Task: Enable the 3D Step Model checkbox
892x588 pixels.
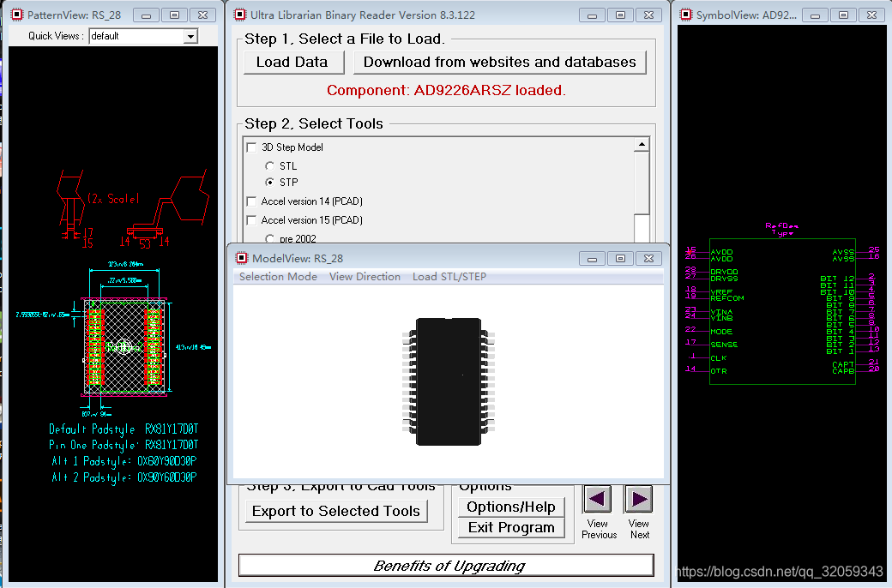Action: pyautogui.click(x=251, y=147)
